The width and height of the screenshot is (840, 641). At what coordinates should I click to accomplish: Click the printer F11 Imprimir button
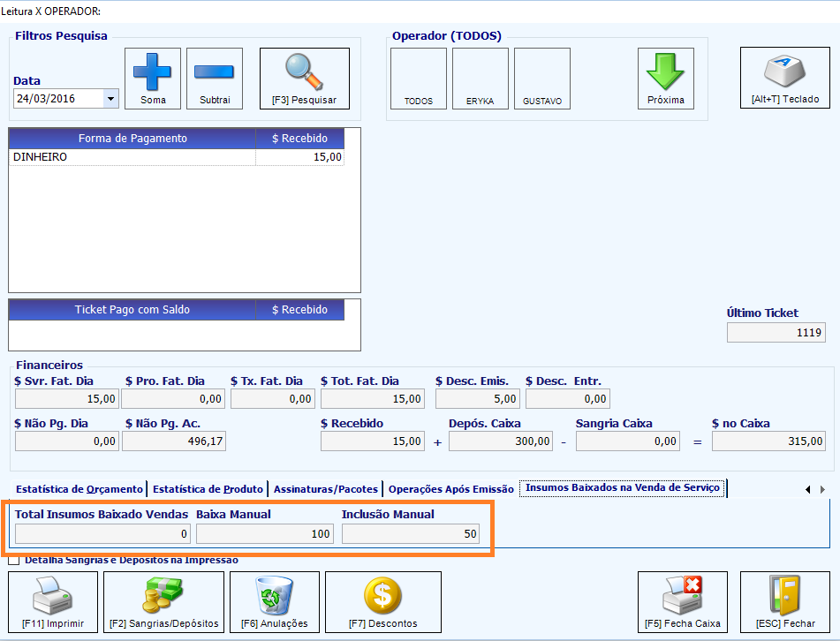click(53, 602)
